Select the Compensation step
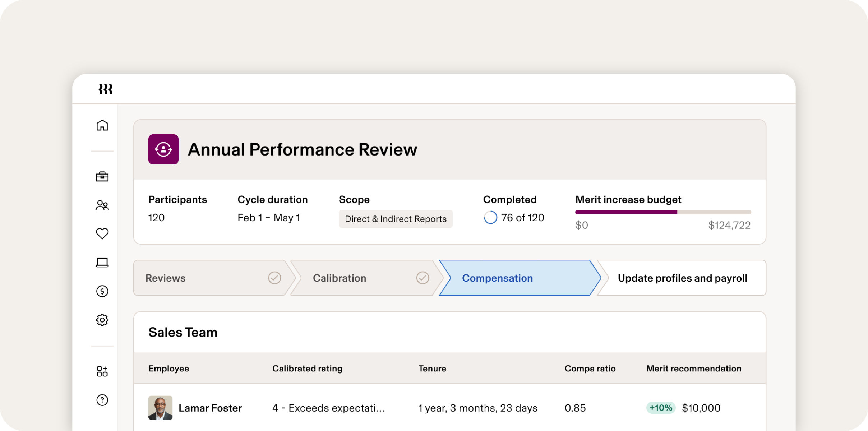The width and height of the screenshot is (868, 431). tap(520, 278)
